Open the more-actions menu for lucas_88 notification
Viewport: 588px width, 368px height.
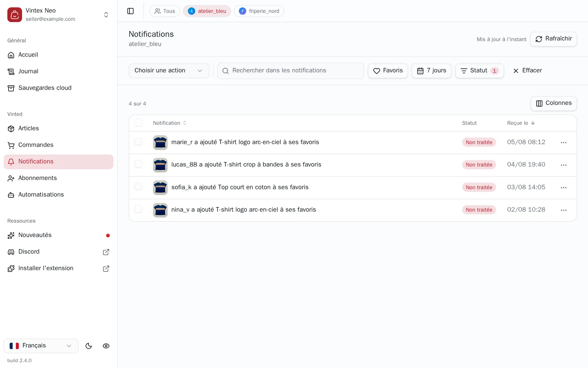(x=563, y=165)
